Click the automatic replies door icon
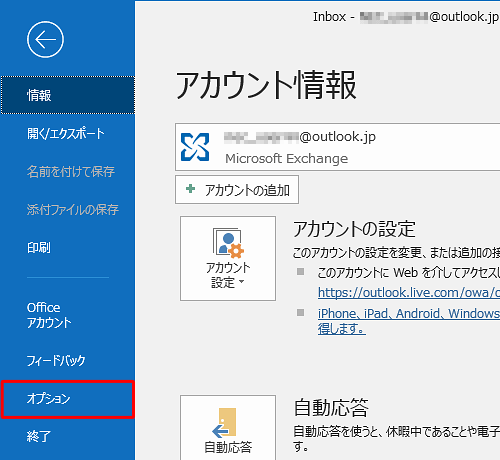500x460 pixels. pyautogui.click(x=224, y=423)
